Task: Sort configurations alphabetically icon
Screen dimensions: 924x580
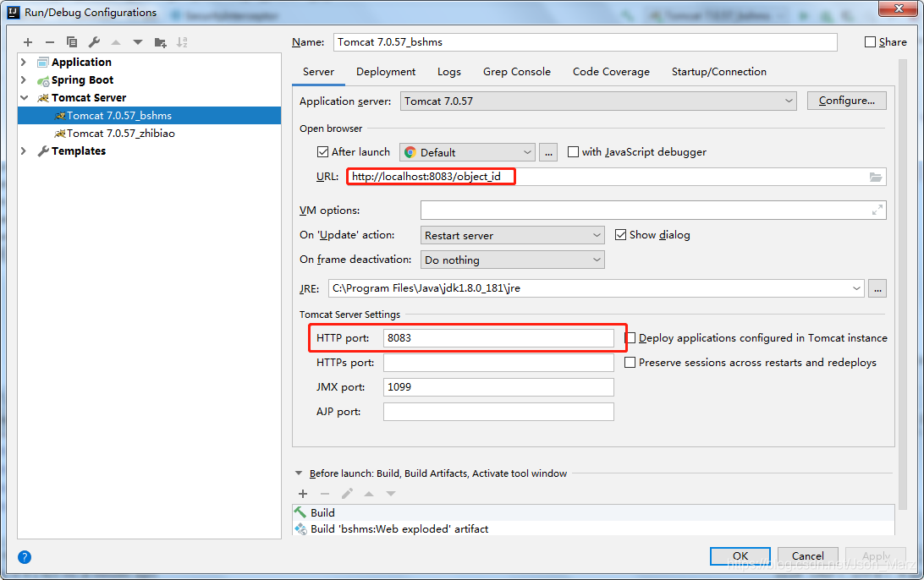Action: (x=182, y=41)
